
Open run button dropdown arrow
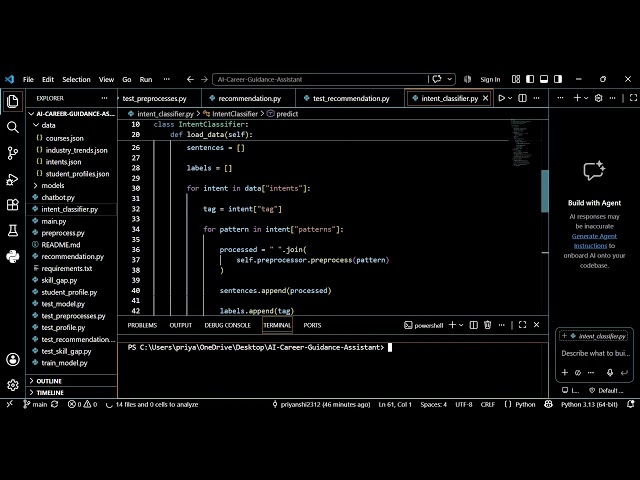click(x=510, y=98)
